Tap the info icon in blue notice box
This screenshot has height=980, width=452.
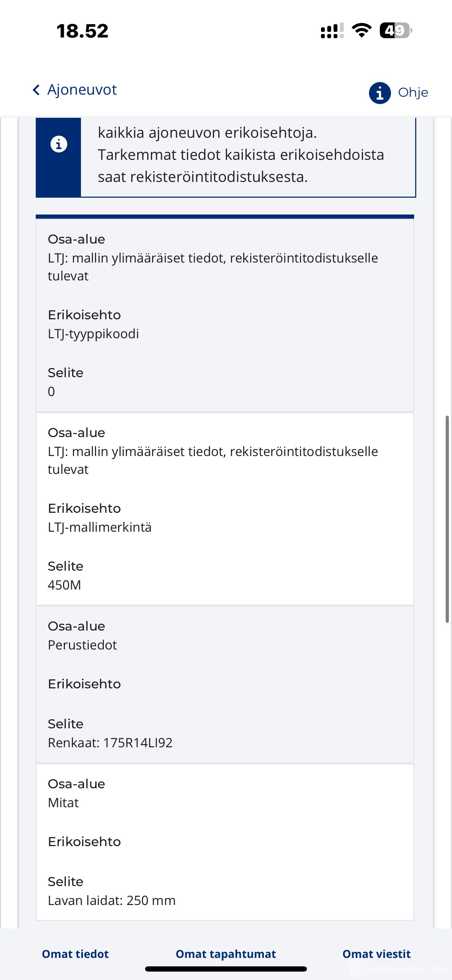point(59,144)
